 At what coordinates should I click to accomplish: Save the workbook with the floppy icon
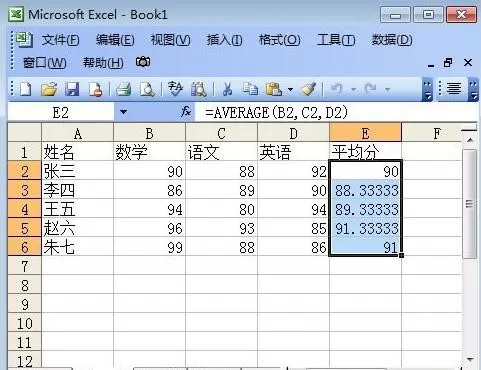click(x=72, y=89)
